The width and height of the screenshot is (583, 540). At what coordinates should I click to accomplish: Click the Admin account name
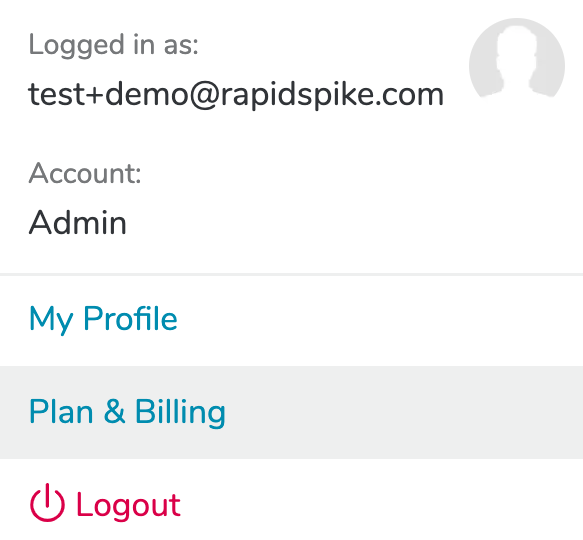[x=78, y=222]
